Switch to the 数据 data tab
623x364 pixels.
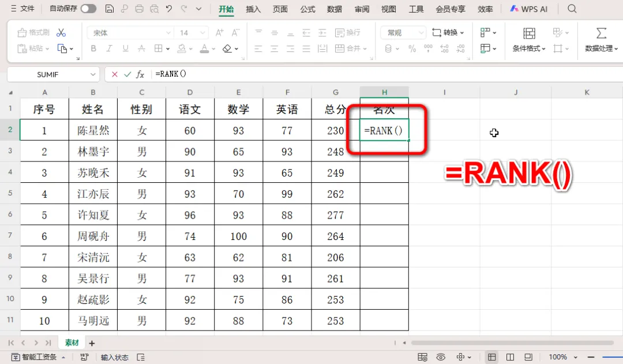point(335,9)
